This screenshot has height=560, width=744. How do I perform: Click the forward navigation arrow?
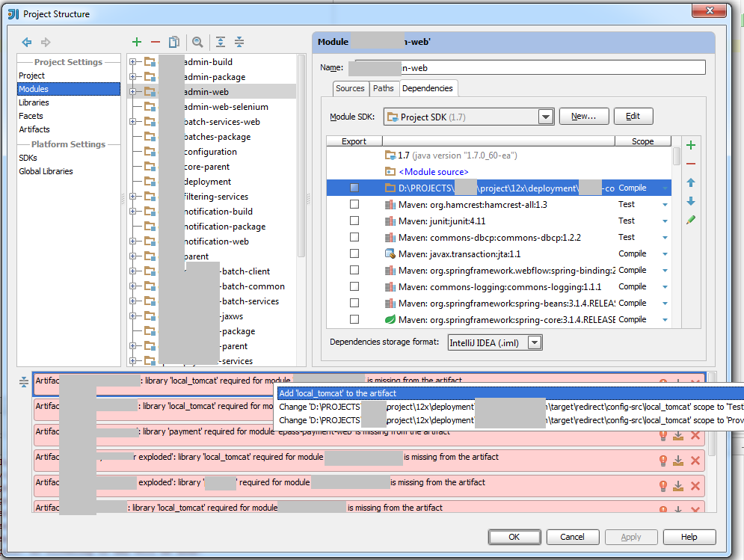(x=46, y=42)
